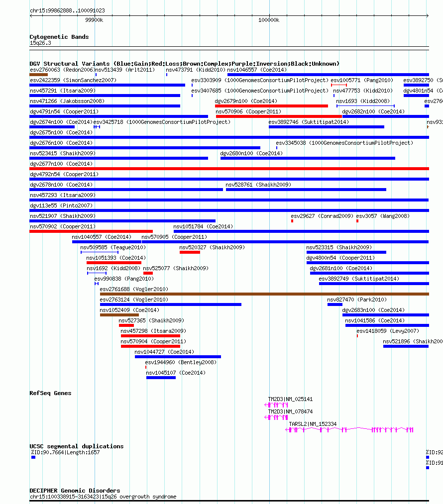Viewport: 443px width, 504px height.
Task: Select the nsv528761 (Shaikh2009) blue bar
Action: [x=306, y=190]
